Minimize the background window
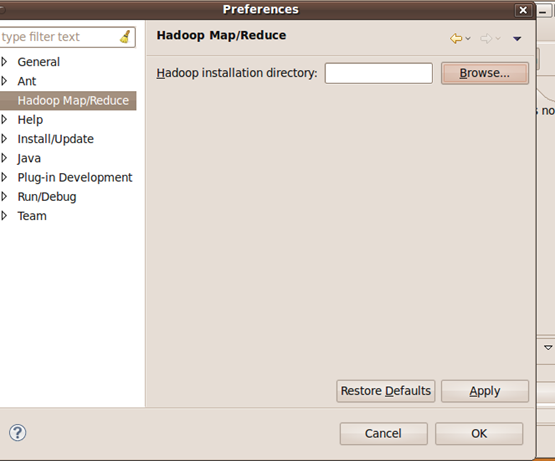The width and height of the screenshot is (555, 461). click(x=543, y=11)
